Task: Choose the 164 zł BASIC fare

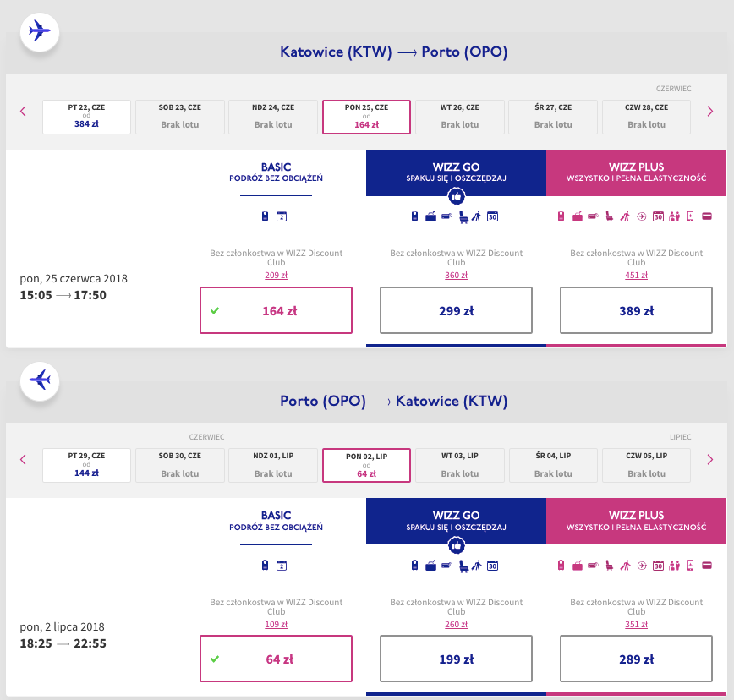Action: point(277,310)
